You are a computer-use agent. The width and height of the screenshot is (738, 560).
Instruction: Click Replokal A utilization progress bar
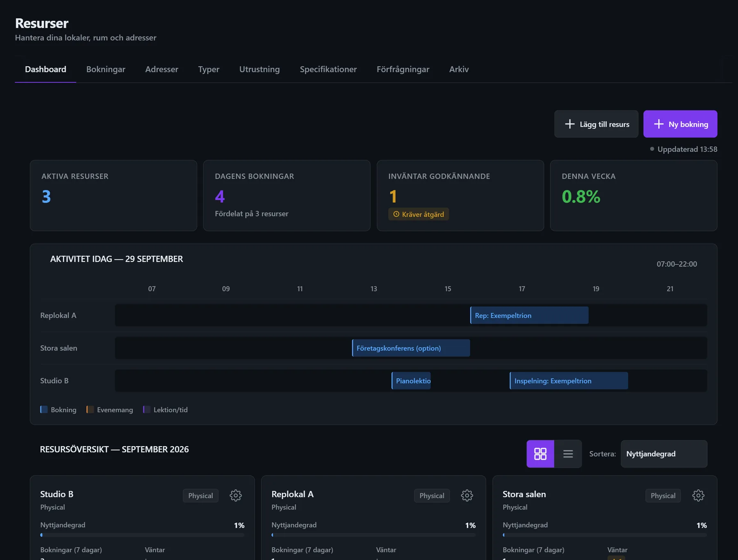click(374, 535)
